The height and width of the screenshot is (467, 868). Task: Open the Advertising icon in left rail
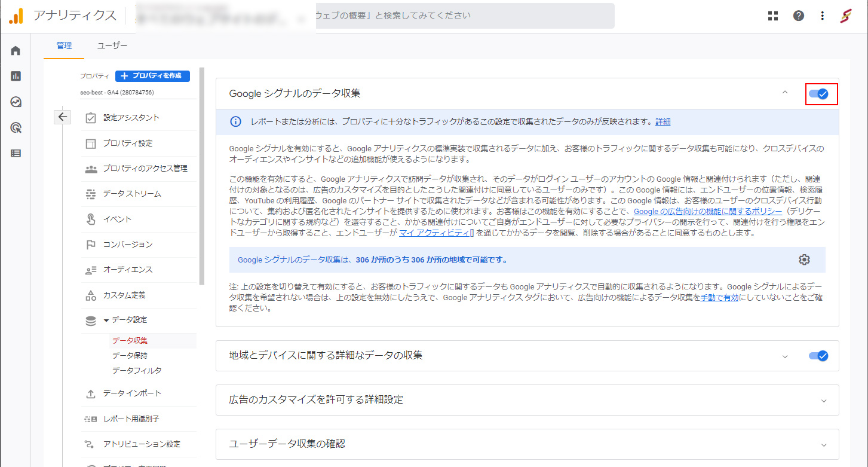[x=16, y=127]
